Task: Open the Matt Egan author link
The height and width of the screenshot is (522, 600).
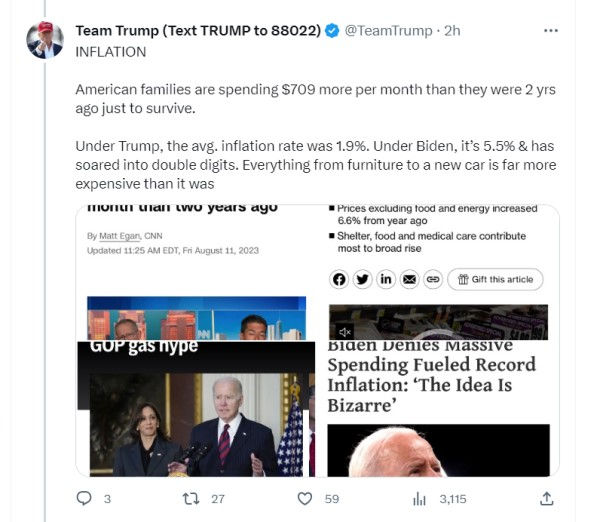Action: click(x=120, y=236)
